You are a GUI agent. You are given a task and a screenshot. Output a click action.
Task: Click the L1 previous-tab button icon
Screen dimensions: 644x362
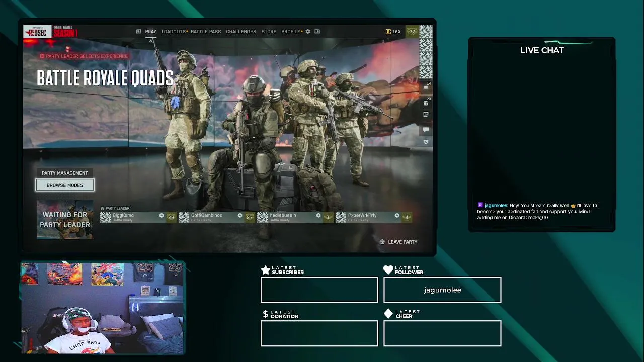click(x=139, y=32)
